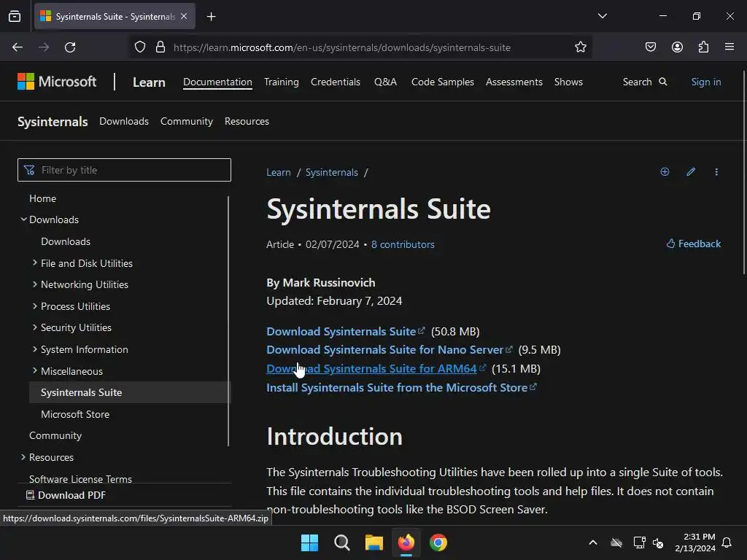The height and width of the screenshot is (560, 747).
Task: Click the Filter by title field
Action: coord(124,170)
